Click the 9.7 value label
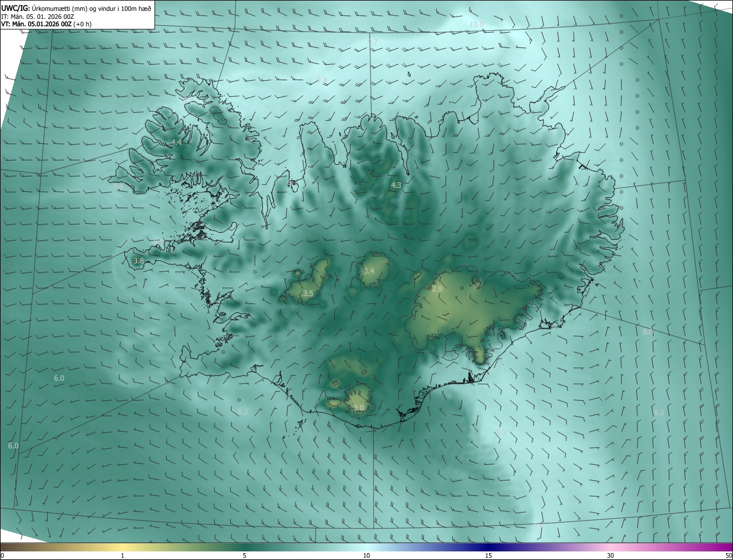 click(x=373, y=42)
